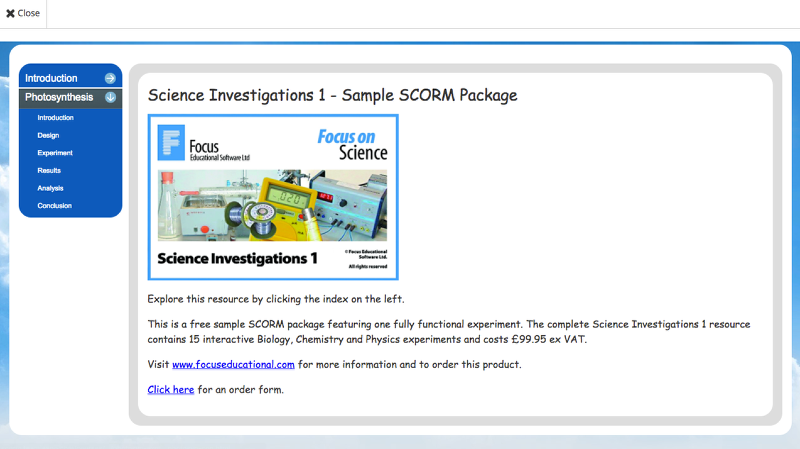Open Introduction under Photosynthesis
800x449 pixels.
tap(55, 118)
